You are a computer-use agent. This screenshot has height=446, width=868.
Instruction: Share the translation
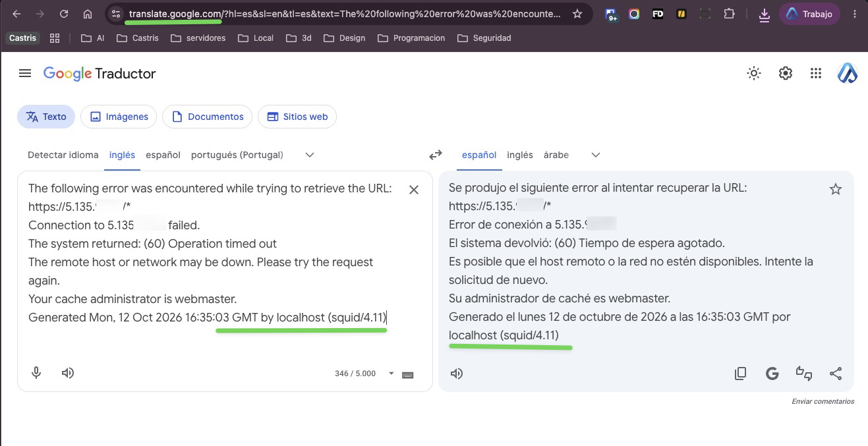coord(836,374)
